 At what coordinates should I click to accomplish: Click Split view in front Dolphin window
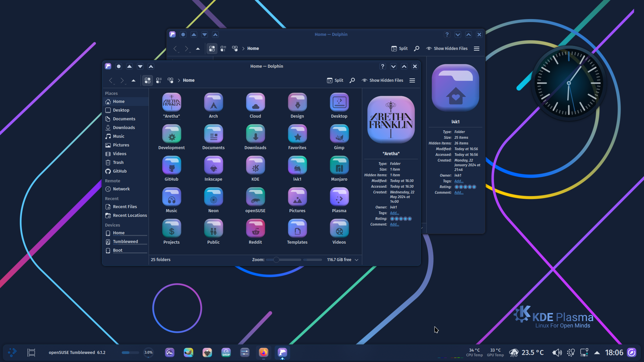(335, 80)
